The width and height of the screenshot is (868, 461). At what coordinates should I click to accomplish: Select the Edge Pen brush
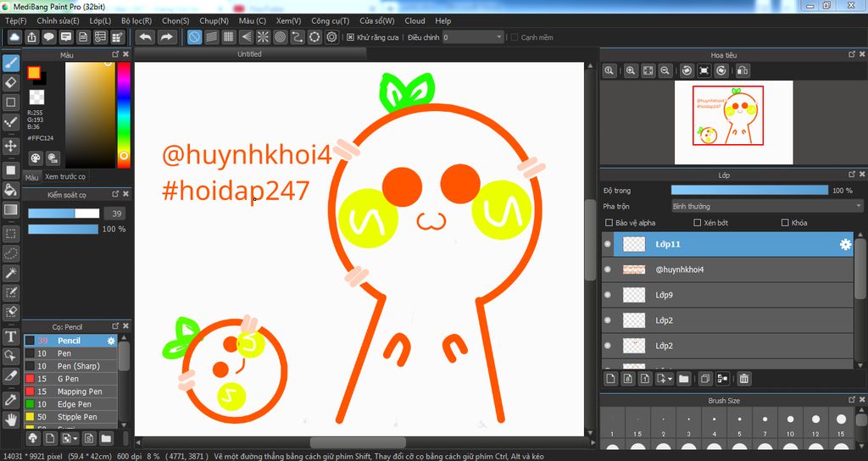point(70,404)
